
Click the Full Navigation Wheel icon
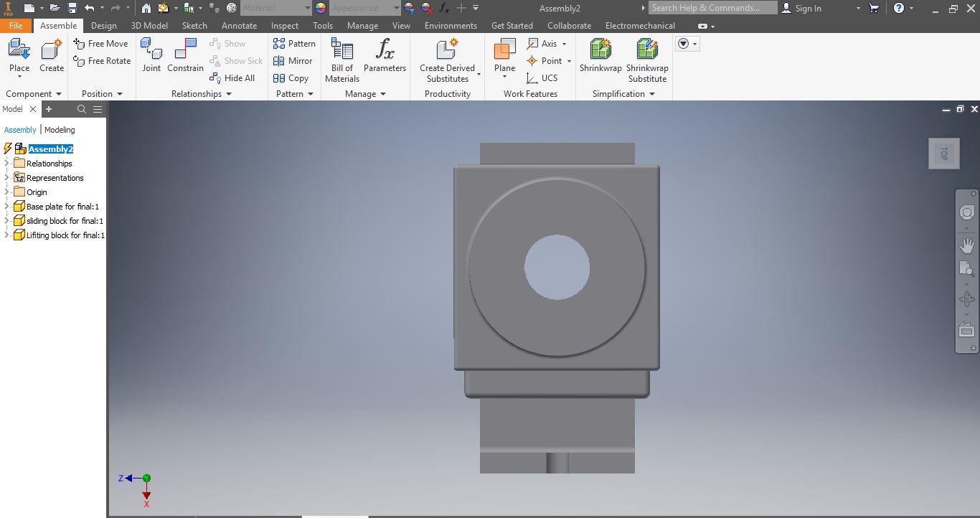click(967, 212)
